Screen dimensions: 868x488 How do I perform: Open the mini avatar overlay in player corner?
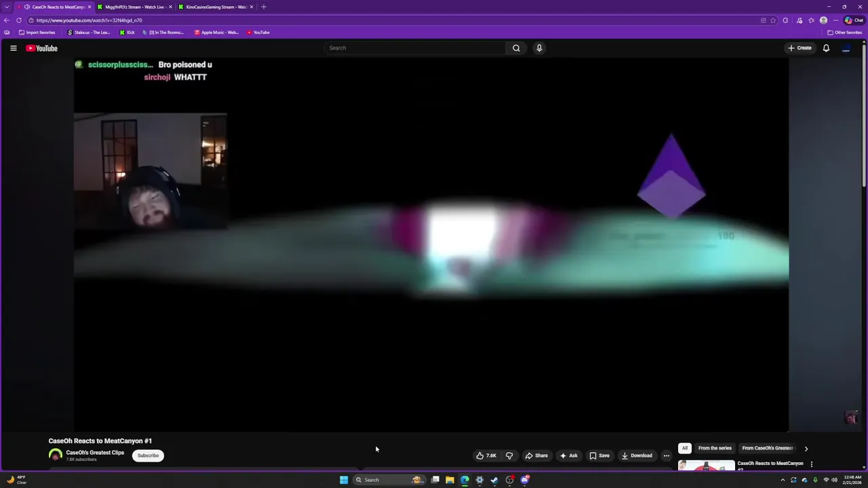(x=850, y=418)
